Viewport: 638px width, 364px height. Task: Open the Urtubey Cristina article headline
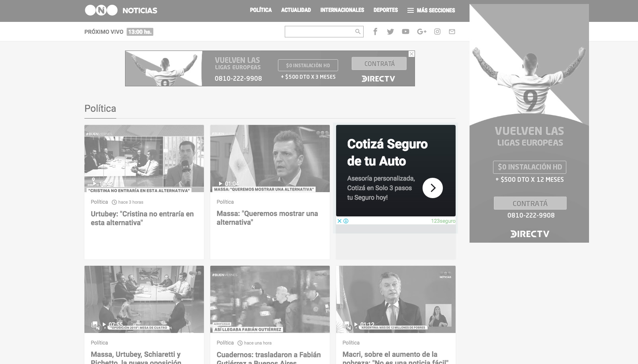[142, 218]
